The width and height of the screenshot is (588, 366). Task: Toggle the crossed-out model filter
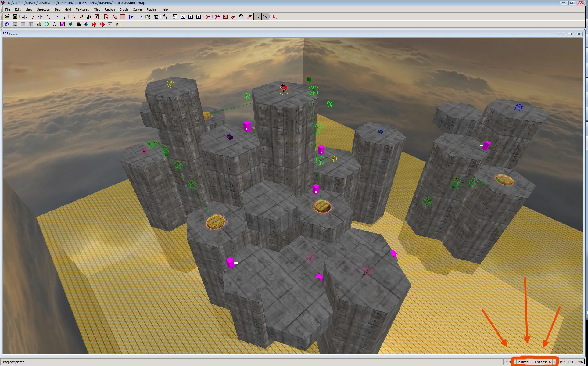tap(208, 17)
